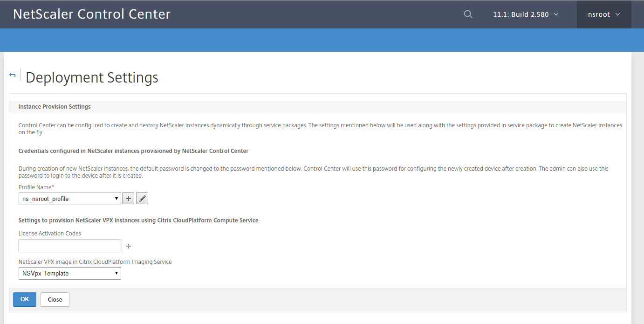Click the Deployment Settings page heading

click(92, 77)
